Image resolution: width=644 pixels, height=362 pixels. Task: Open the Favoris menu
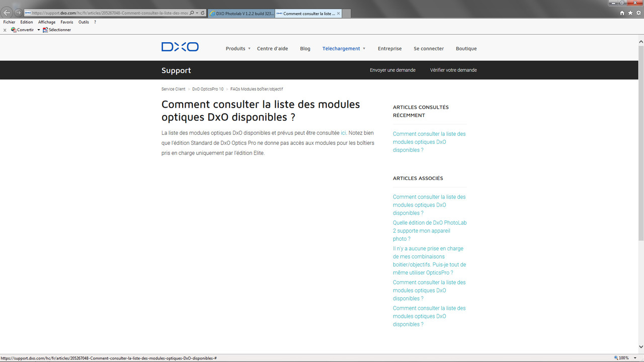(67, 22)
